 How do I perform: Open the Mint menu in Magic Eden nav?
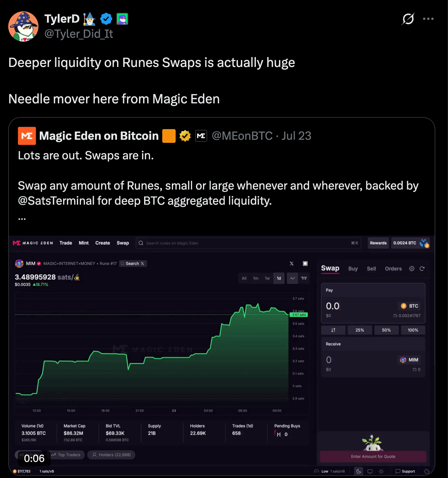coord(84,243)
